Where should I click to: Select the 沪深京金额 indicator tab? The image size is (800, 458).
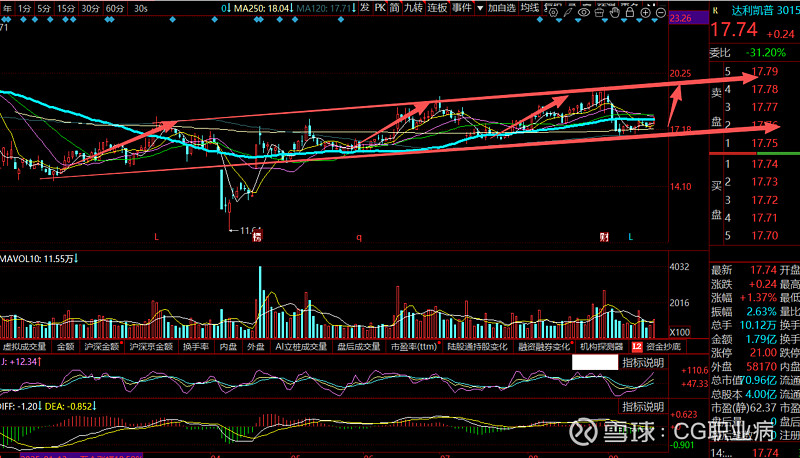coord(151,347)
